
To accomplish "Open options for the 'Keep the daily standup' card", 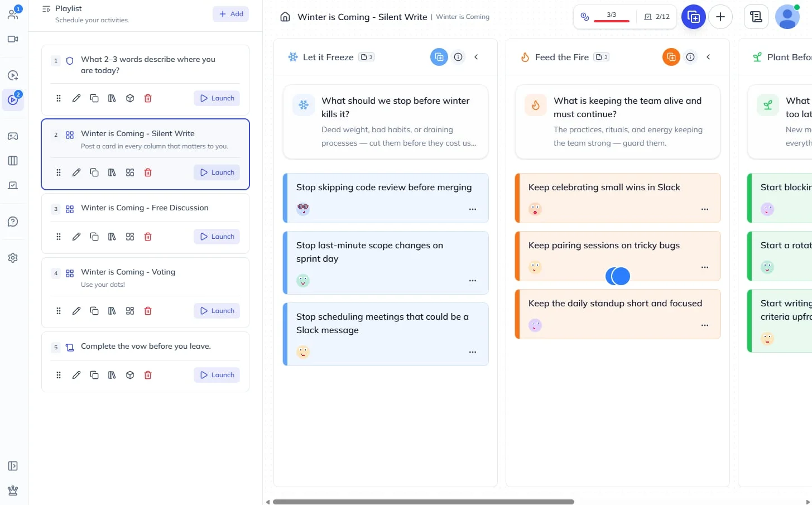I will [x=705, y=325].
